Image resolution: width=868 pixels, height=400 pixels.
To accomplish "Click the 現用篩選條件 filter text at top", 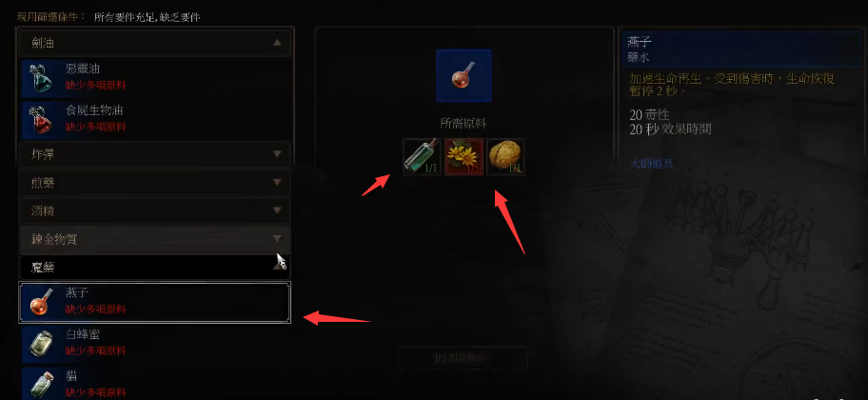I will (x=51, y=17).
